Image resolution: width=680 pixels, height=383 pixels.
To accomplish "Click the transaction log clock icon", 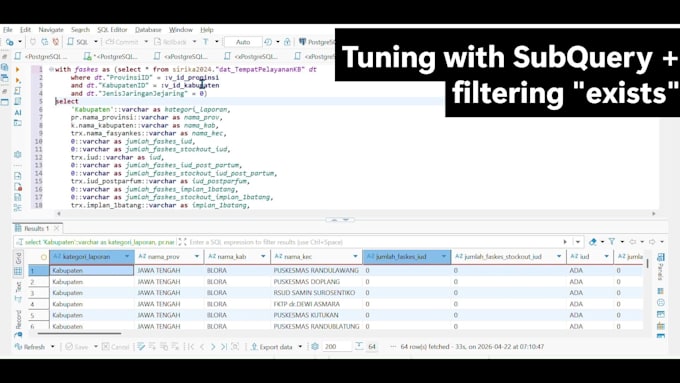I will pyautogui.click(x=268, y=42).
